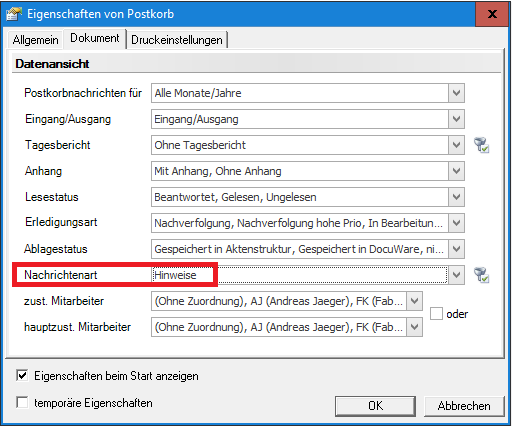Click the Ablagestatus label

56,249
